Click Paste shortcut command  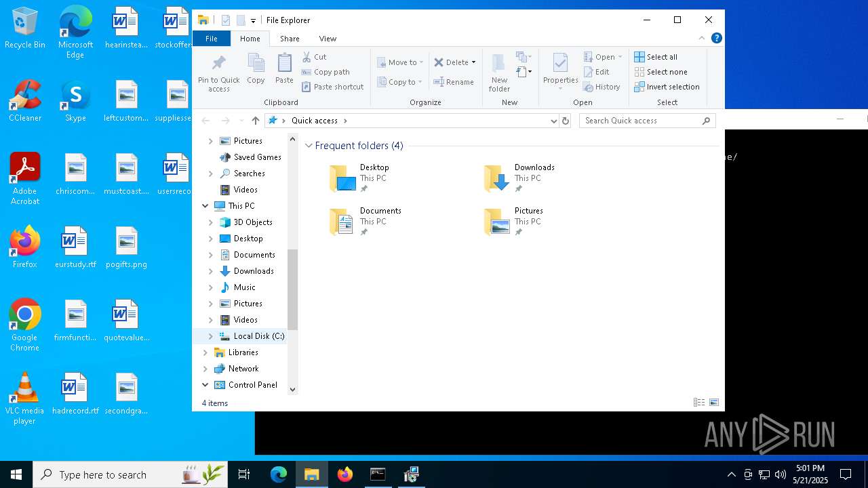[332, 87]
